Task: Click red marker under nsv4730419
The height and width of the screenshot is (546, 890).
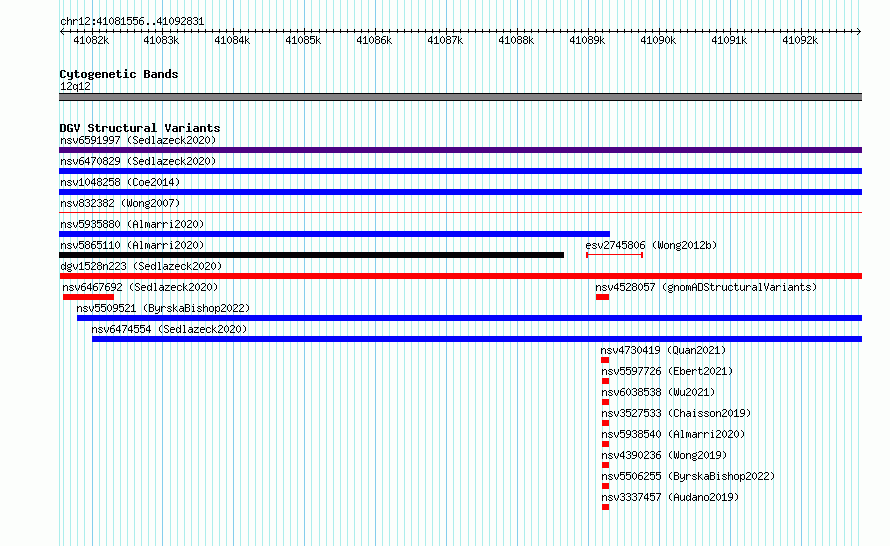Action: [x=605, y=360]
